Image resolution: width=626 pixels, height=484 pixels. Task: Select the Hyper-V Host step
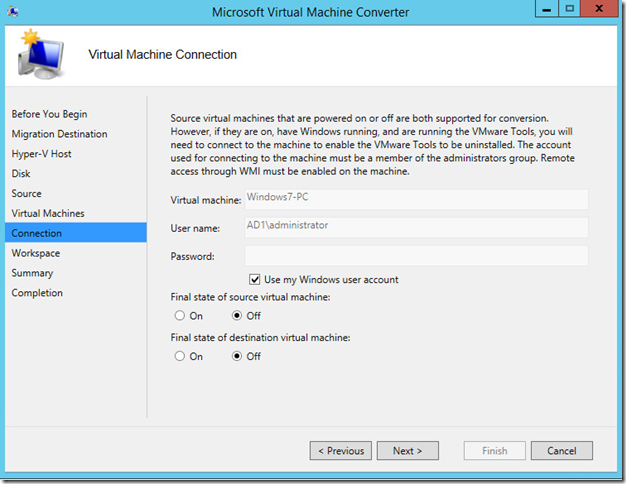pos(42,154)
